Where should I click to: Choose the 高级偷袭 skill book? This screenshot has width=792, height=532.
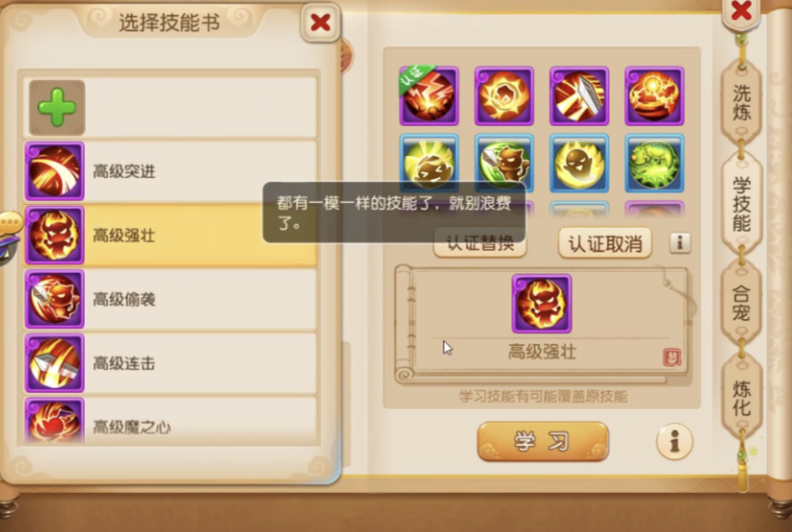click(170, 299)
